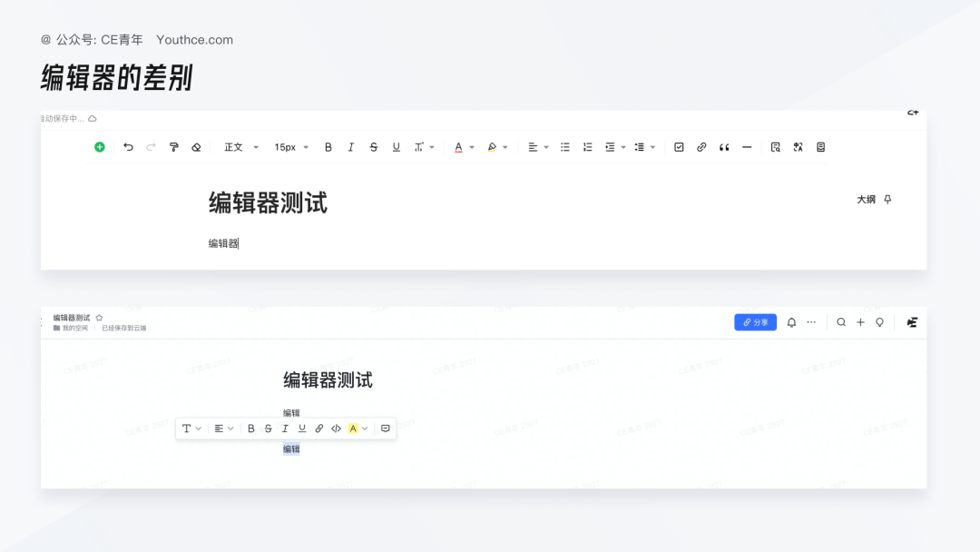Star the 编辑器测试 document title
Screen dimensions: 980x552
pyautogui.click(x=97, y=317)
